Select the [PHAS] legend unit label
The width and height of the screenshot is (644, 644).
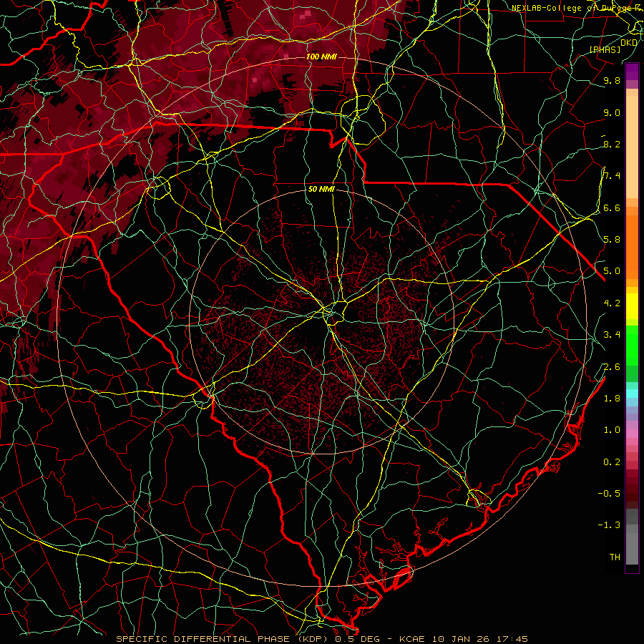click(x=605, y=50)
